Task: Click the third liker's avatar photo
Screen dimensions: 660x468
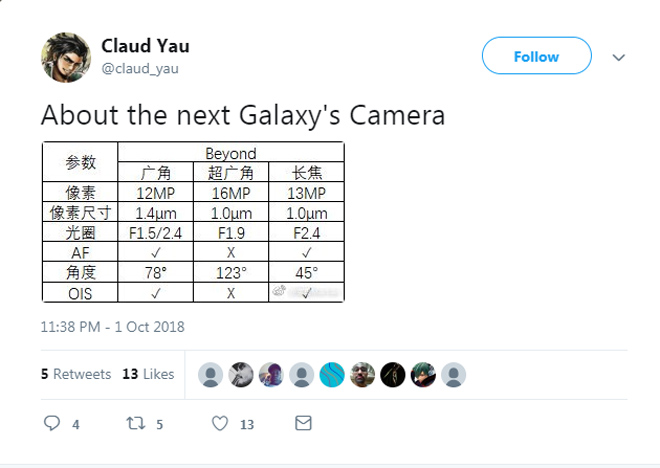Action: 271,375
